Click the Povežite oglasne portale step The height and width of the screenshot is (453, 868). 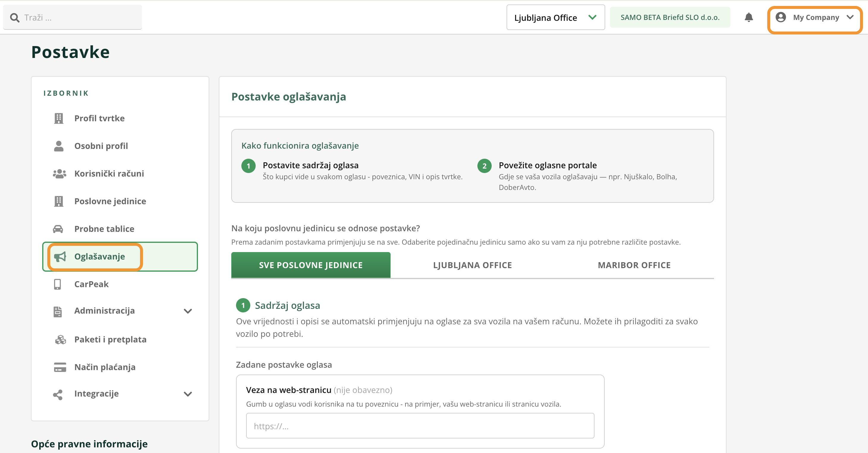coord(548,165)
